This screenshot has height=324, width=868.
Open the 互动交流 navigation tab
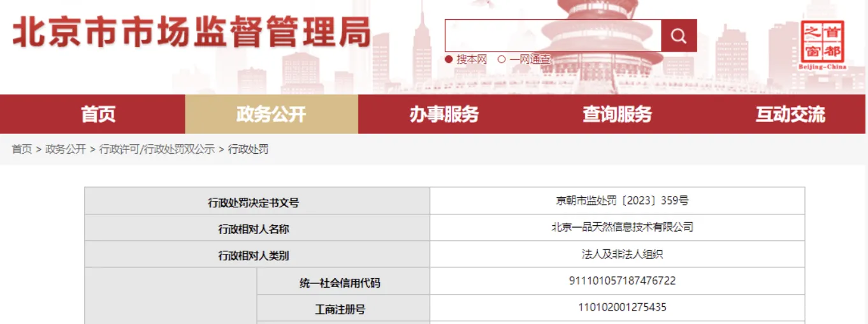pyautogui.click(x=790, y=114)
